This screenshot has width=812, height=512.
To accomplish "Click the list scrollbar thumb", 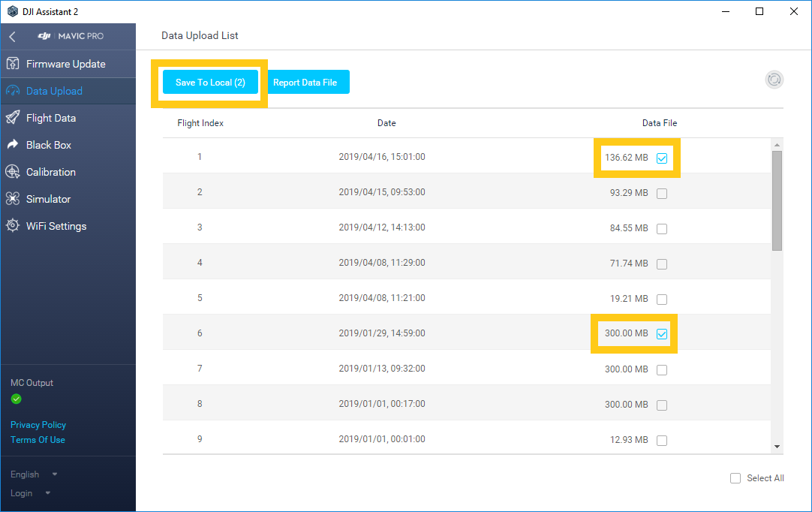I will tap(777, 200).
